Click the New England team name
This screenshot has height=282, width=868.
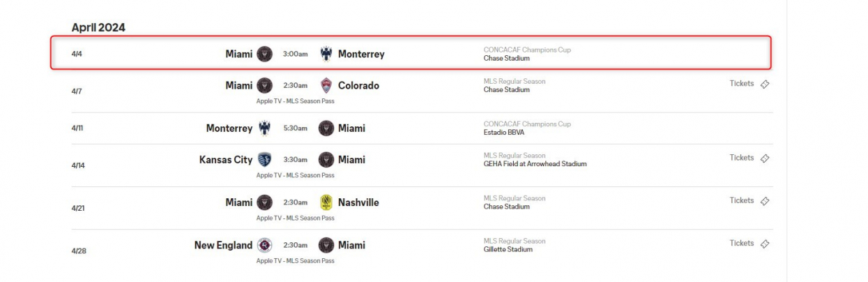pos(223,245)
